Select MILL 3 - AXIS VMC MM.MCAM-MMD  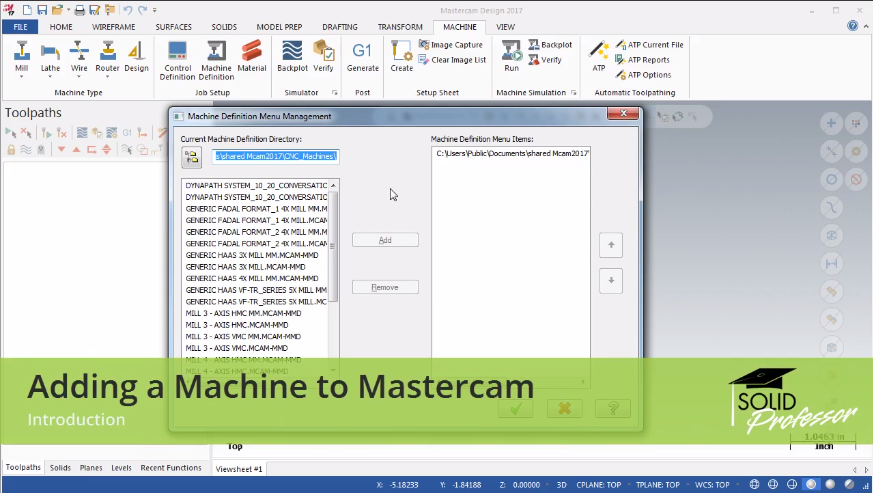pos(243,336)
